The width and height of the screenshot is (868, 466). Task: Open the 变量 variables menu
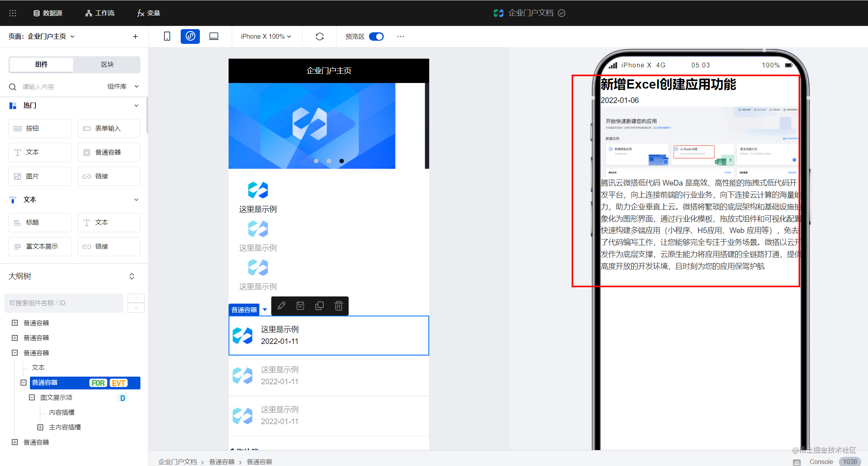pos(148,13)
